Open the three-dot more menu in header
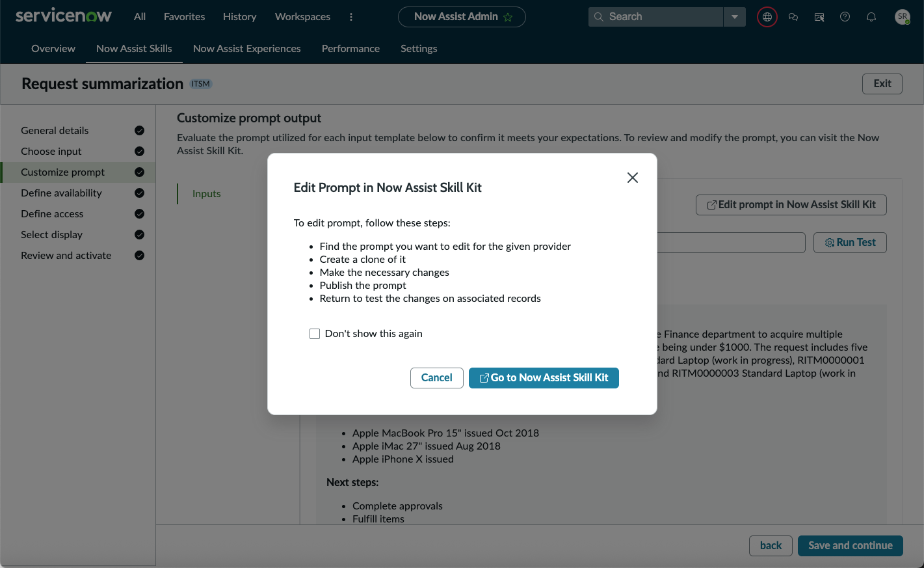This screenshot has width=924, height=568. (x=351, y=17)
